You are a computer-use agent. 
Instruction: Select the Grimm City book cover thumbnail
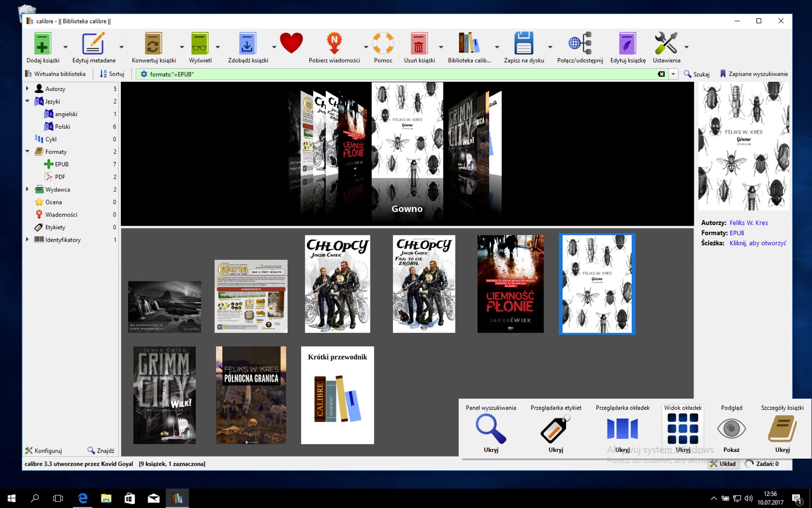(x=164, y=395)
